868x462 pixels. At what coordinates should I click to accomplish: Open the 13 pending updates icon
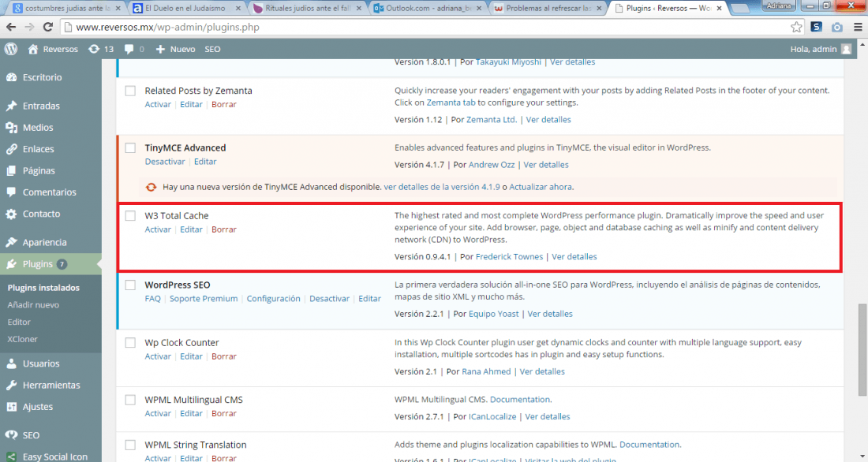(94, 49)
